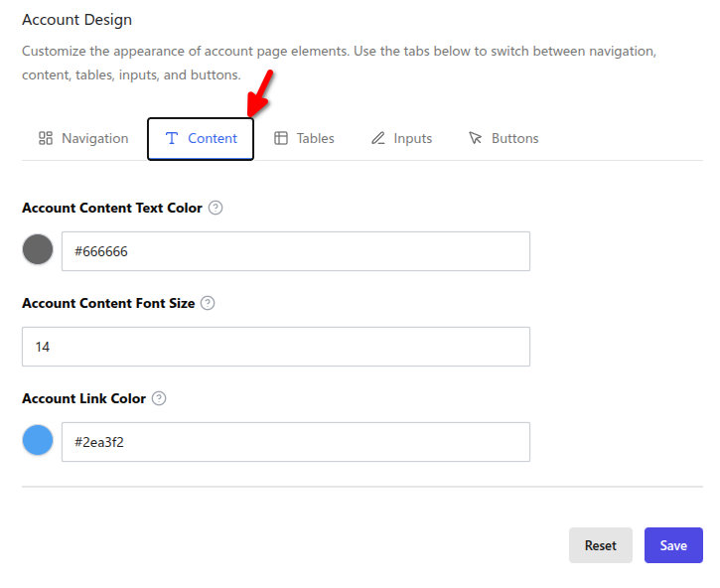Click the Reset button
Viewport: 720px width, 588px height.
[x=601, y=545]
